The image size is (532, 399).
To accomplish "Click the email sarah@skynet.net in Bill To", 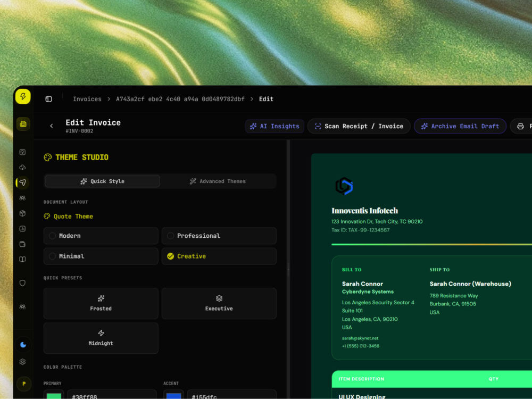I will pyautogui.click(x=360, y=338).
